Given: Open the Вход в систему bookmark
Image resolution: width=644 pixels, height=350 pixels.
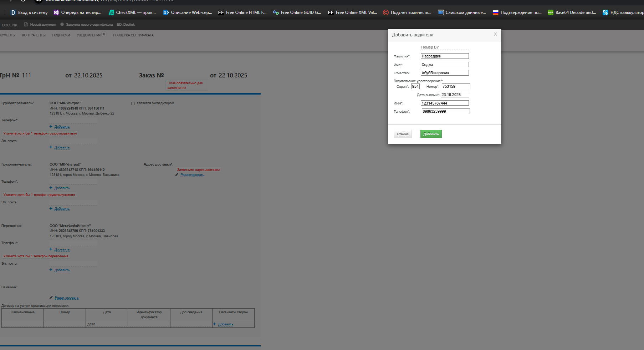Looking at the screenshot, I should click(29, 12).
